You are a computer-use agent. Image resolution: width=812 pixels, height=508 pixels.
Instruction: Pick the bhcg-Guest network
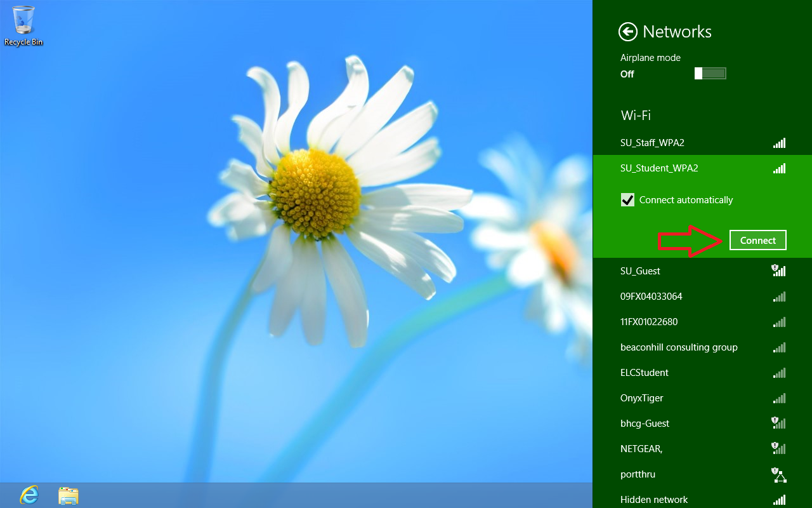click(645, 424)
